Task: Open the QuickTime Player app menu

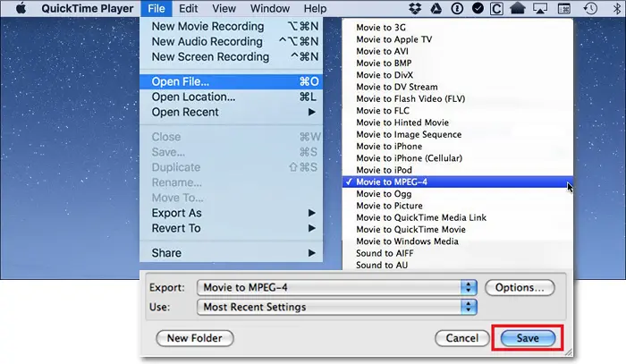Action: coord(88,8)
